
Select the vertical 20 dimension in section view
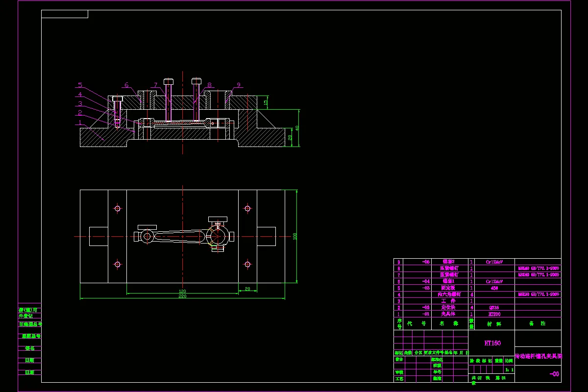point(290,138)
